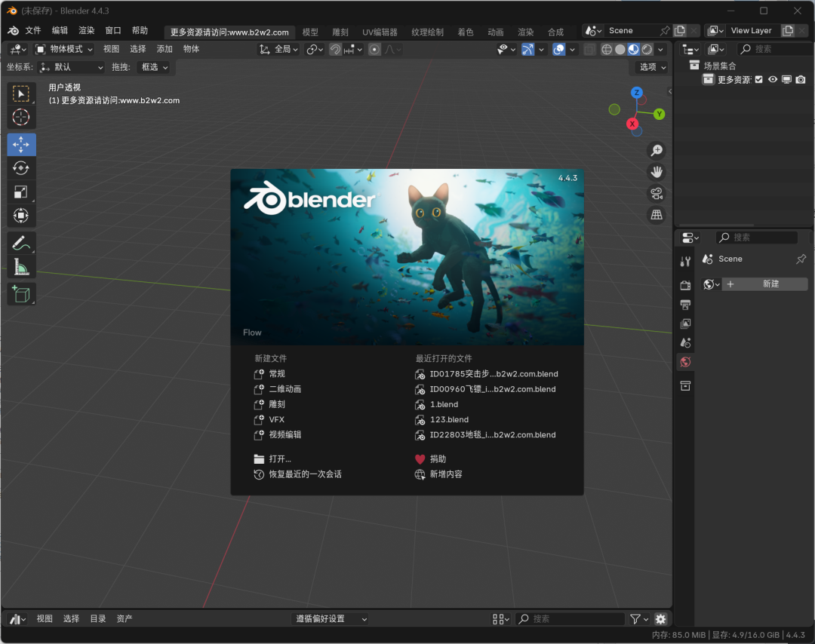The image size is (815, 644).
Task: Toggle camera view icon in viewport
Action: coord(657,193)
